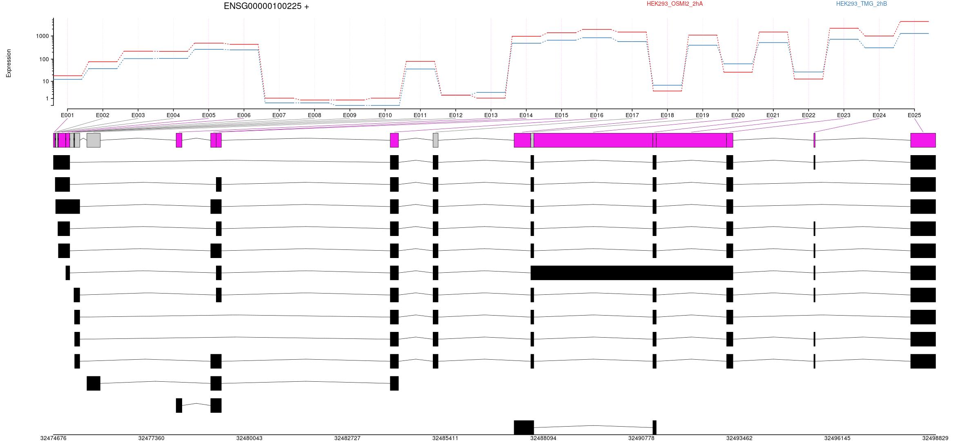This screenshot has width=980, height=445.
Task: Click genomic coordinate 32490778
Action: (x=641, y=438)
